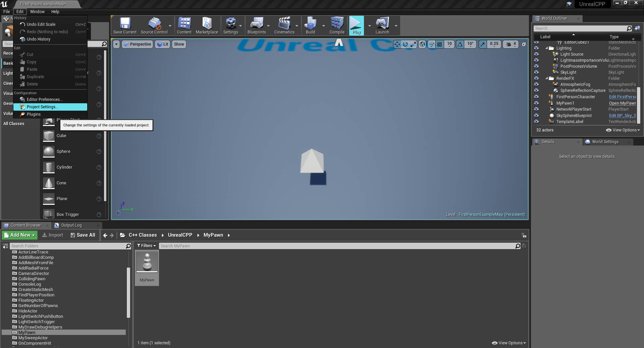Toggle scale snapping in viewport
Screen dimensions: 644x348
click(482, 44)
